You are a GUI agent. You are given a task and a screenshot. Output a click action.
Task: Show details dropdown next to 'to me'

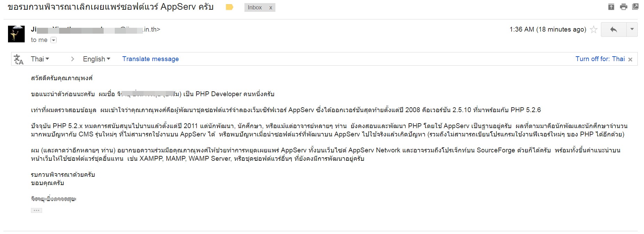pos(53,40)
